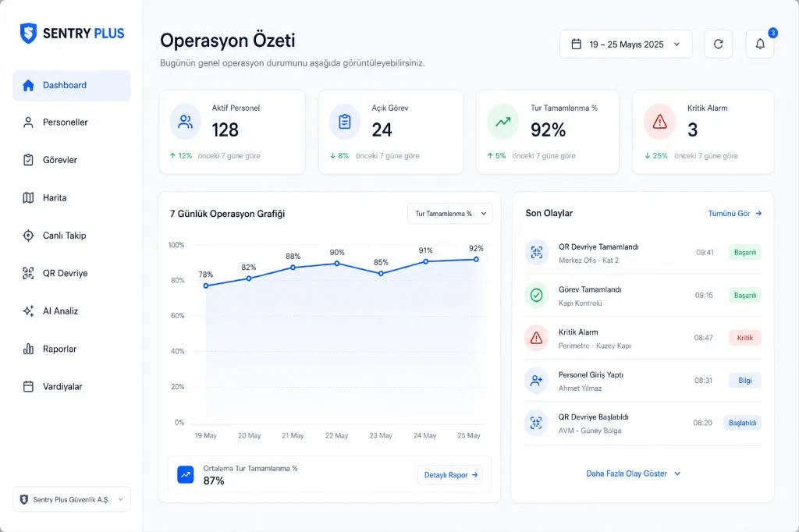
Task: Click the Tümünü Gör link
Action: pyautogui.click(x=735, y=214)
